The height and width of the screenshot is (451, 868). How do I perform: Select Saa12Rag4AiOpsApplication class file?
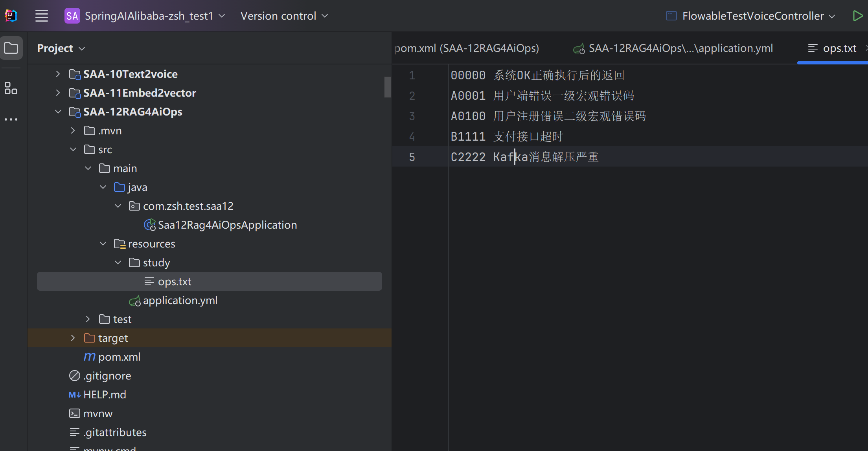[227, 225]
